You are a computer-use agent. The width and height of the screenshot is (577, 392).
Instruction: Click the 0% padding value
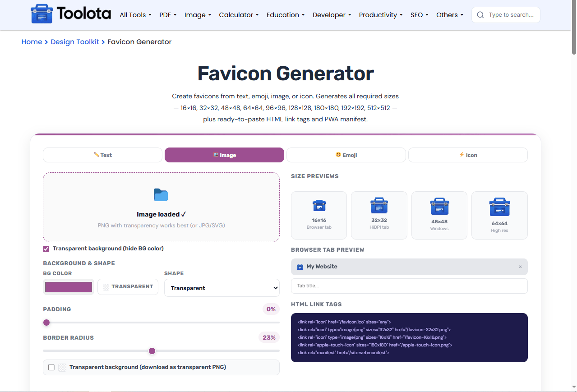[271, 309]
